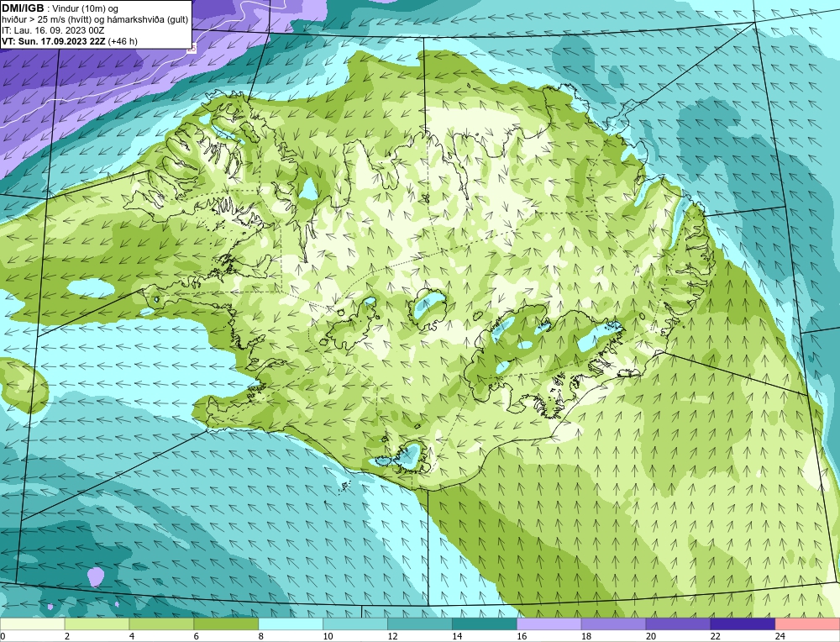Image resolution: width=840 pixels, height=642 pixels.
Task: Click the 6-8 m/s dark green swatch
Action: 226,624
